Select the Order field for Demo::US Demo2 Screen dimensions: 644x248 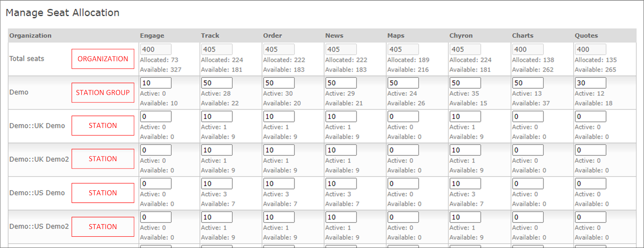point(279,217)
